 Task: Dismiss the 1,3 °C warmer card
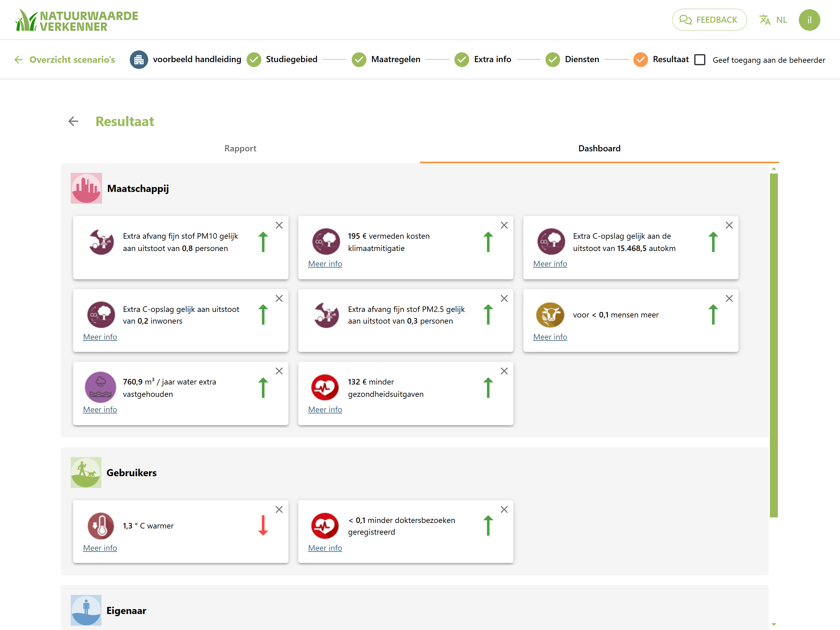pyautogui.click(x=279, y=509)
